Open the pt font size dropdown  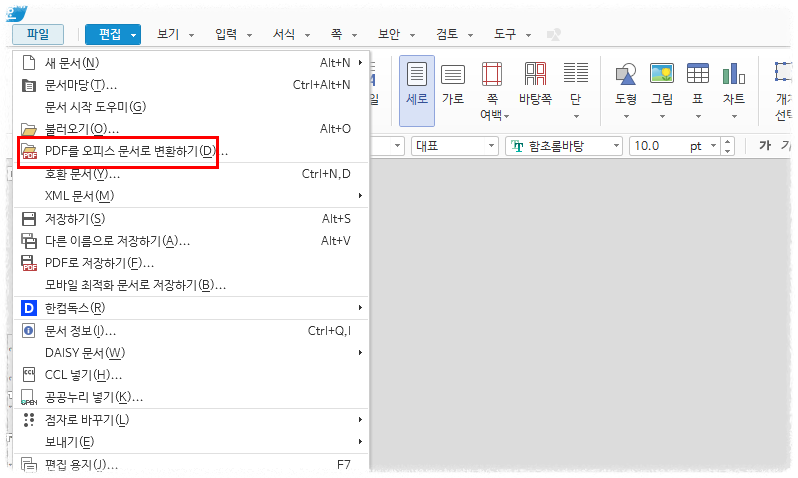pyautogui.click(x=714, y=146)
